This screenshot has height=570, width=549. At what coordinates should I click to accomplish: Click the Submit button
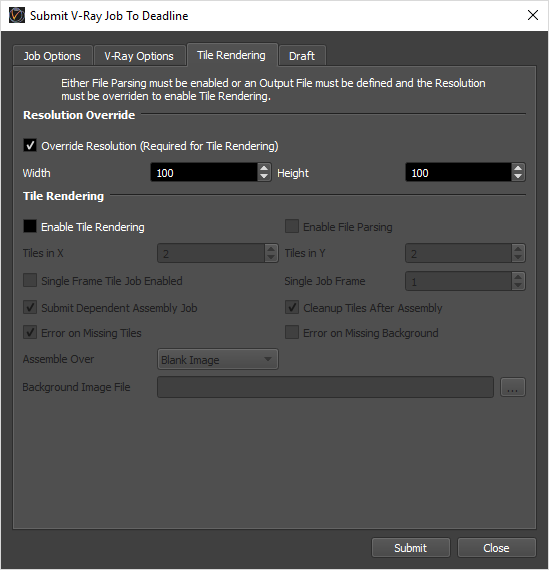tap(410, 547)
